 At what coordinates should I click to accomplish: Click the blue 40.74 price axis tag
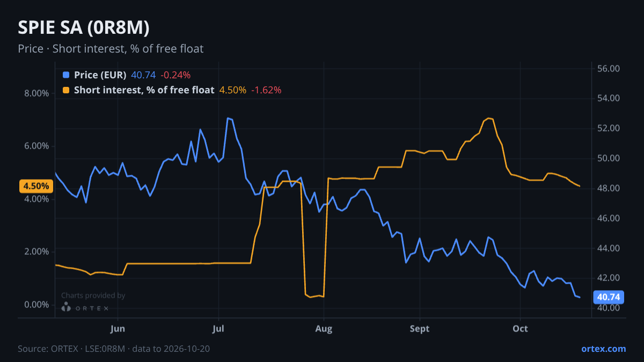[609, 297]
